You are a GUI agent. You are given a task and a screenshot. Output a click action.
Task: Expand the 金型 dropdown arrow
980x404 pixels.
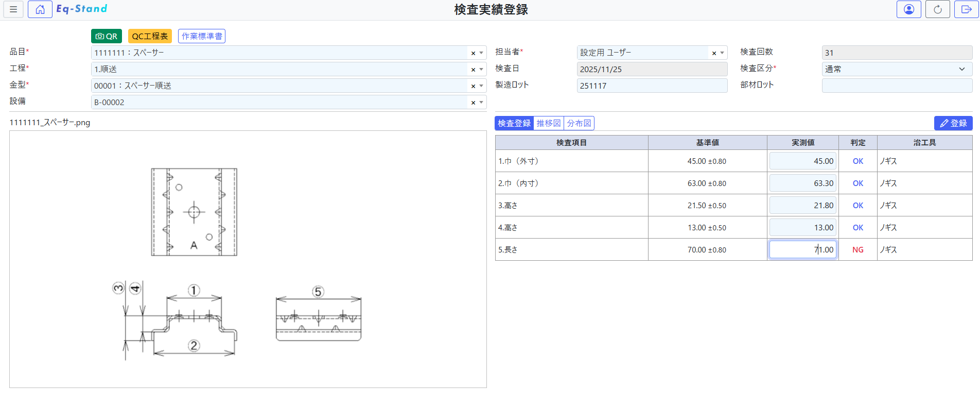[x=481, y=86]
